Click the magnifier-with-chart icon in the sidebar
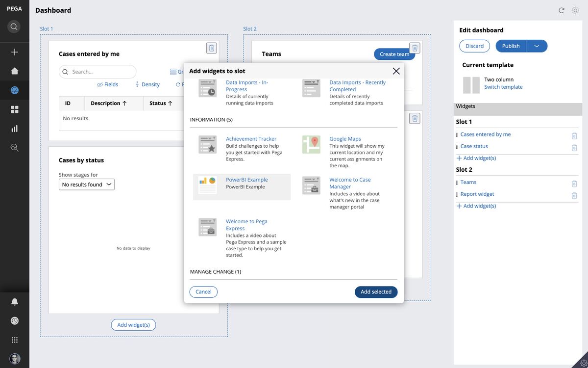The height and width of the screenshot is (368, 588). pos(15,147)
